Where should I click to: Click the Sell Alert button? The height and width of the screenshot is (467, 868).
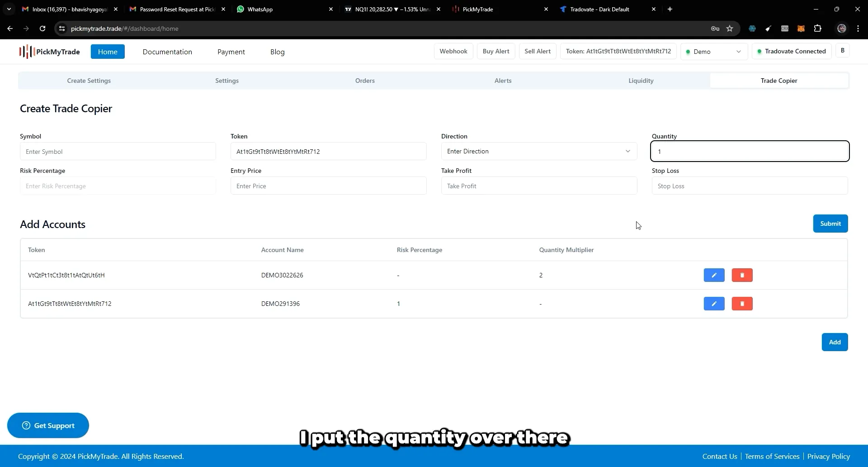click(x=538, y=51)
